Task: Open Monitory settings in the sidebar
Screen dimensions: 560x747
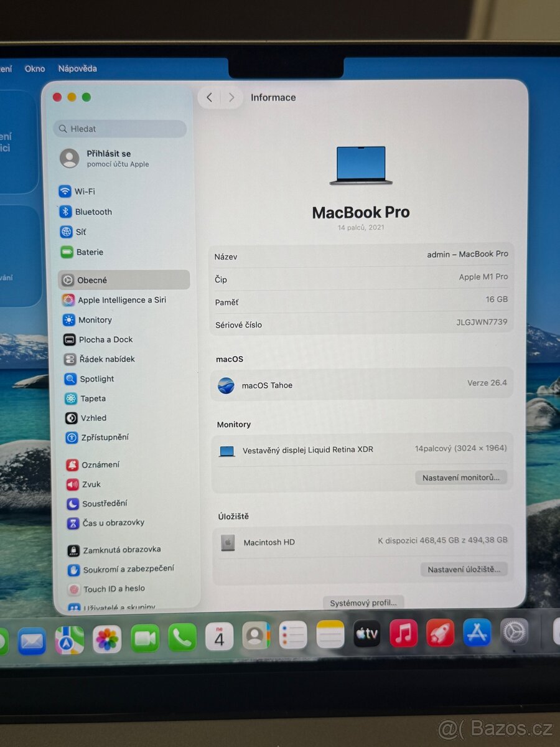Action: (x=88, y=320)
